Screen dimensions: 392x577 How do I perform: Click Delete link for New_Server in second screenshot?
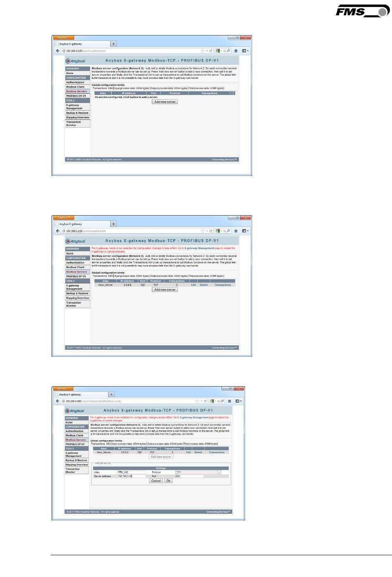pos(204,285)
